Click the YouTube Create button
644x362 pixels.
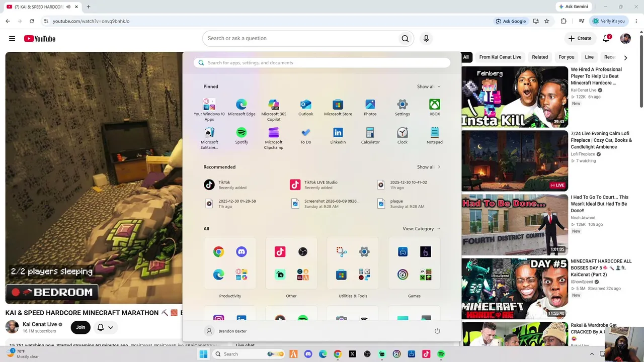580,39
